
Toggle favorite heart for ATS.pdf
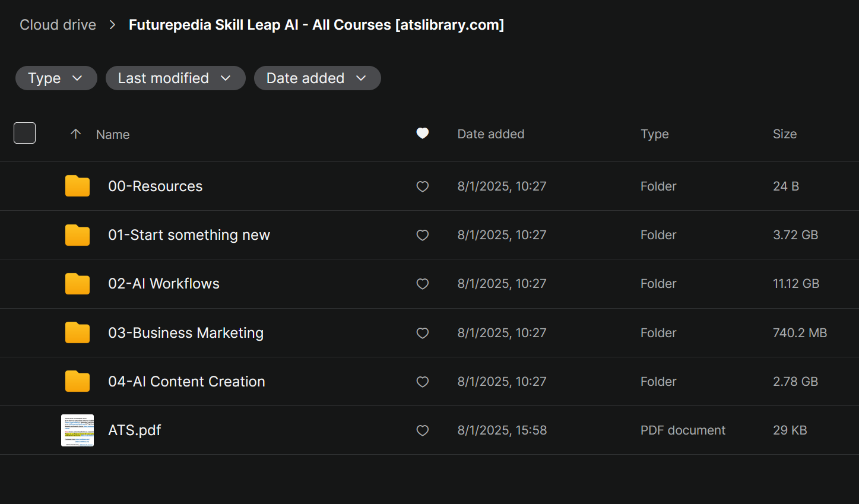coord(422,430)
